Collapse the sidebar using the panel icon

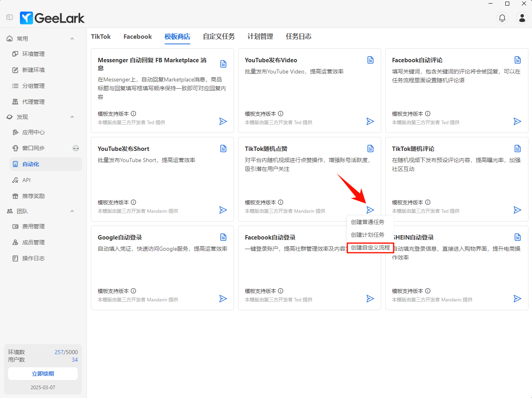[x=10, y=18]
